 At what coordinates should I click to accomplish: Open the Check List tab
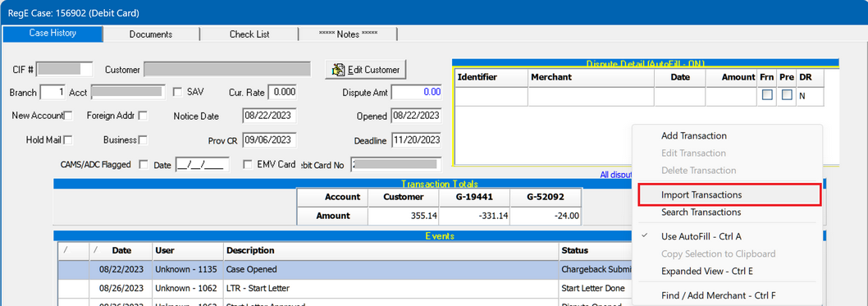[249, 34]
